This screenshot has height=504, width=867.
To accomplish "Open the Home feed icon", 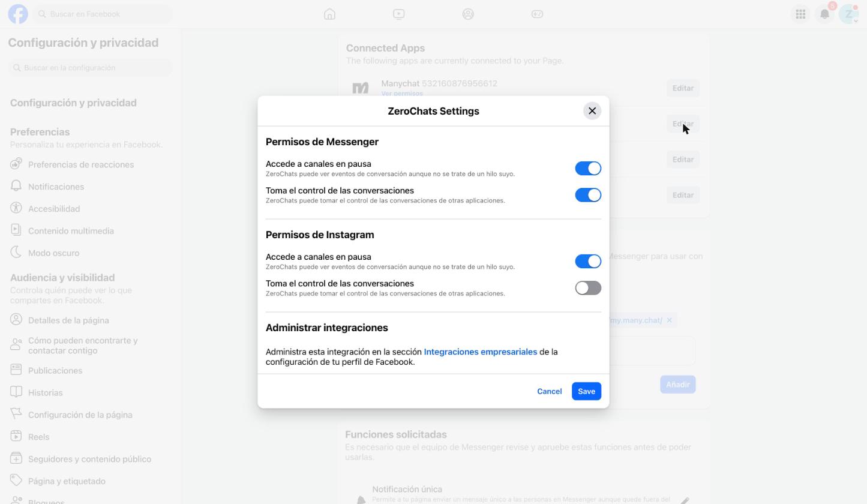I will (x=329, y=14).
